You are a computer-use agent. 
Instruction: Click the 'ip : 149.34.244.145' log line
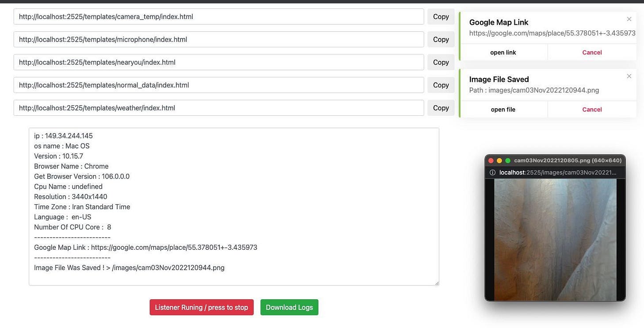point(63,136)
